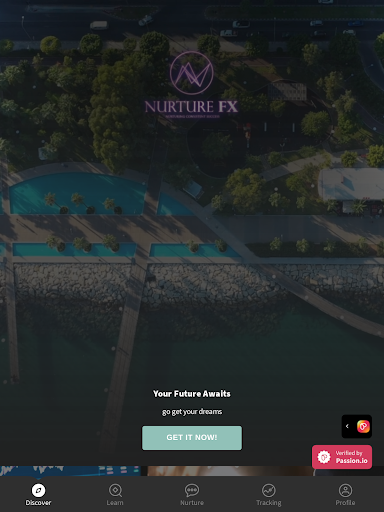This screenshot has width=384, height=512.
Task: Open the Nurture chat bubble icon
Action: tap(192, 490)
